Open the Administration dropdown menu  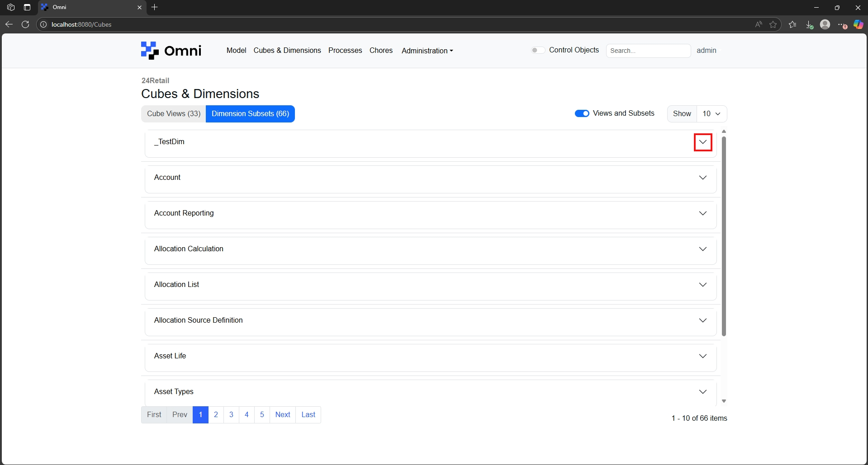pos(427,51)
